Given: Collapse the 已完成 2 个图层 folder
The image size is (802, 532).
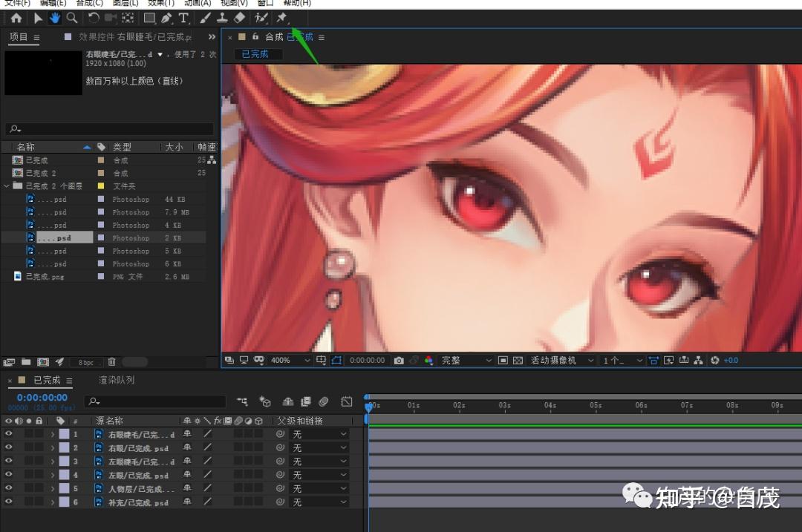Looking at the screenshot, I should [6, 186].
